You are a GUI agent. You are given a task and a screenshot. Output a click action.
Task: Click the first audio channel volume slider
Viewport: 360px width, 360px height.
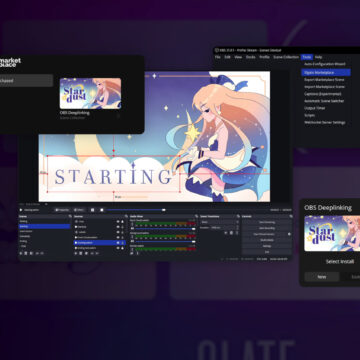(x=165, y=229)
